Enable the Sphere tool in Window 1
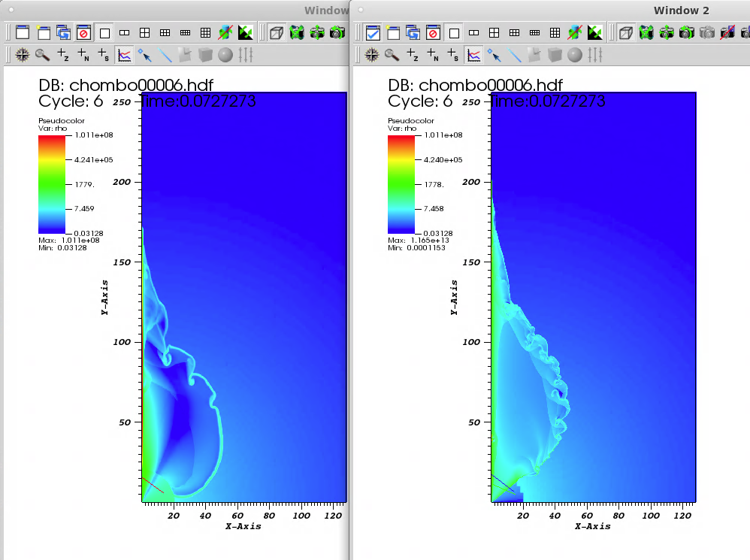The width and height of the screenshot is (750, 560). pyautogui.click(x=225, y=55)
